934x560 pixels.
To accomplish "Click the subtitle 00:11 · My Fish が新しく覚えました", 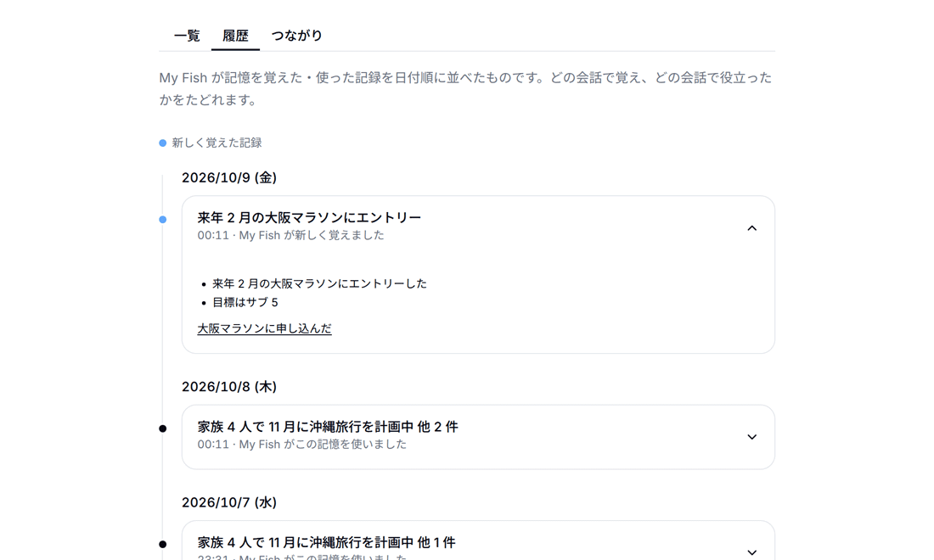I will (290, 235).
